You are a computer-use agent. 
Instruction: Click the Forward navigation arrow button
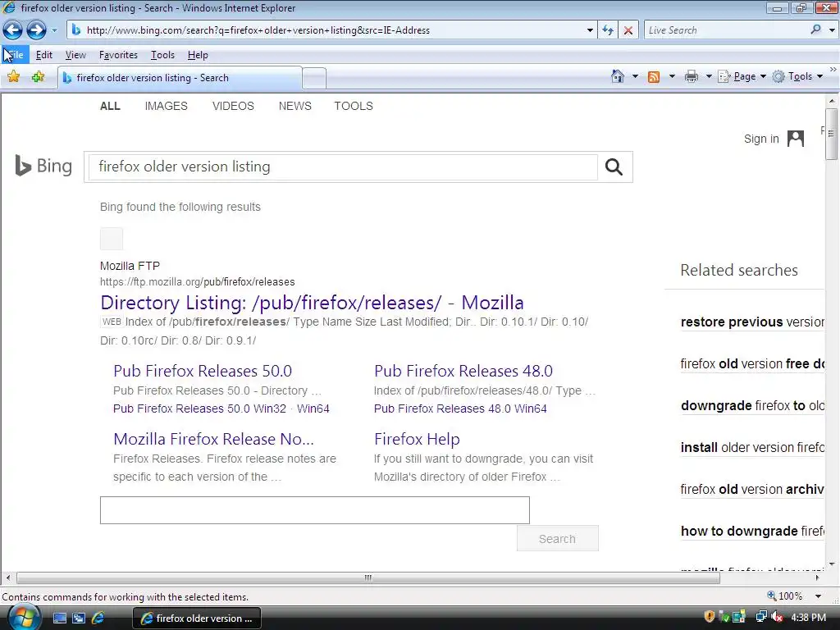[x=36, y=30]
